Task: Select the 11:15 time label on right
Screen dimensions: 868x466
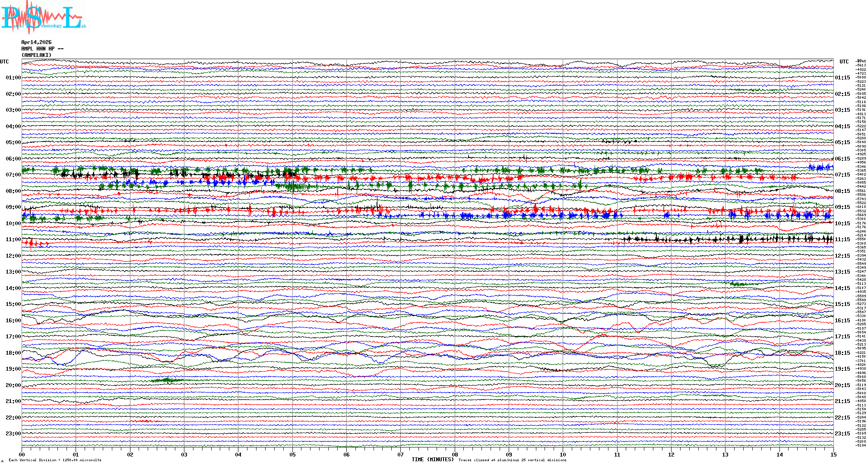Action: (x=842, y=239)
